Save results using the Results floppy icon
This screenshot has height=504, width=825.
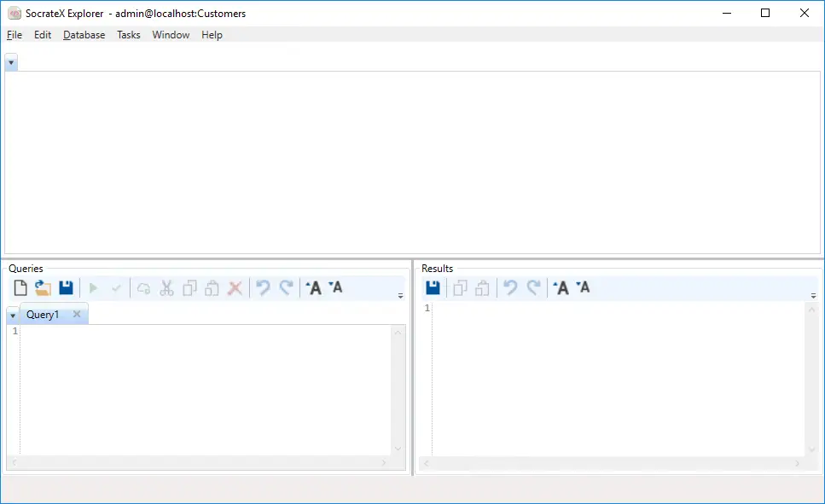(x=433, y=287)
